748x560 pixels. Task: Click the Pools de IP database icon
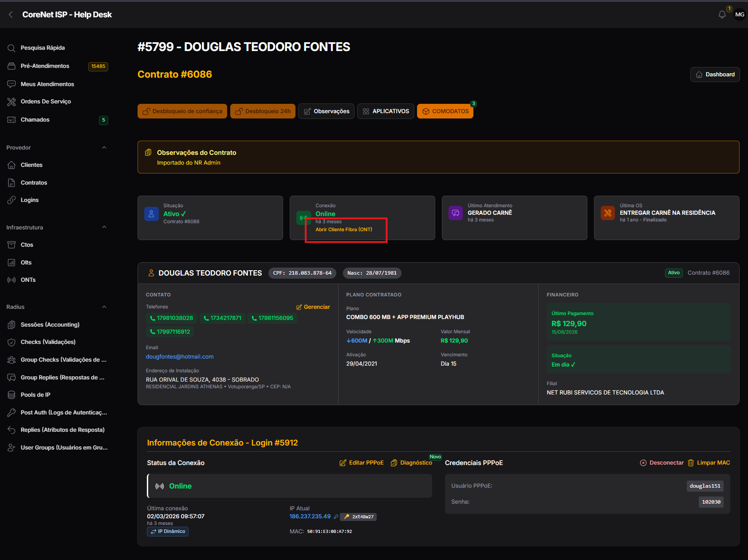point(12,395)
